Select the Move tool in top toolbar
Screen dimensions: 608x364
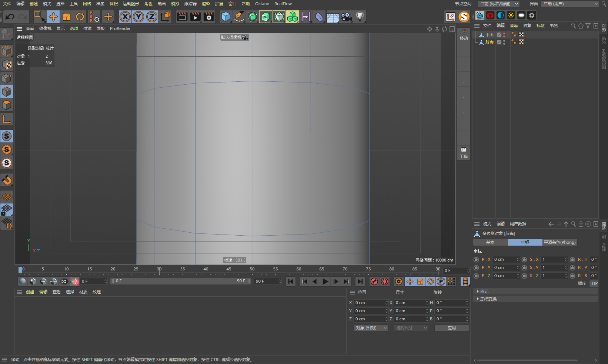[53, 17]
